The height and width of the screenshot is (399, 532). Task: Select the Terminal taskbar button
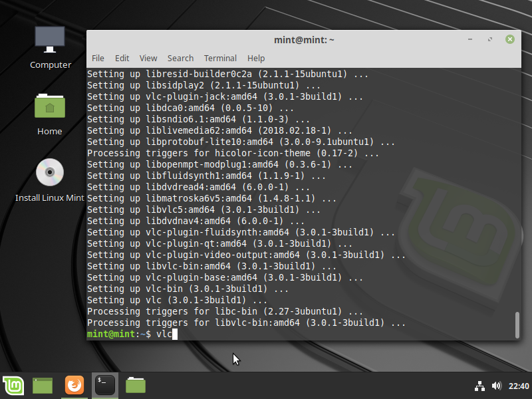pos(105,385)
